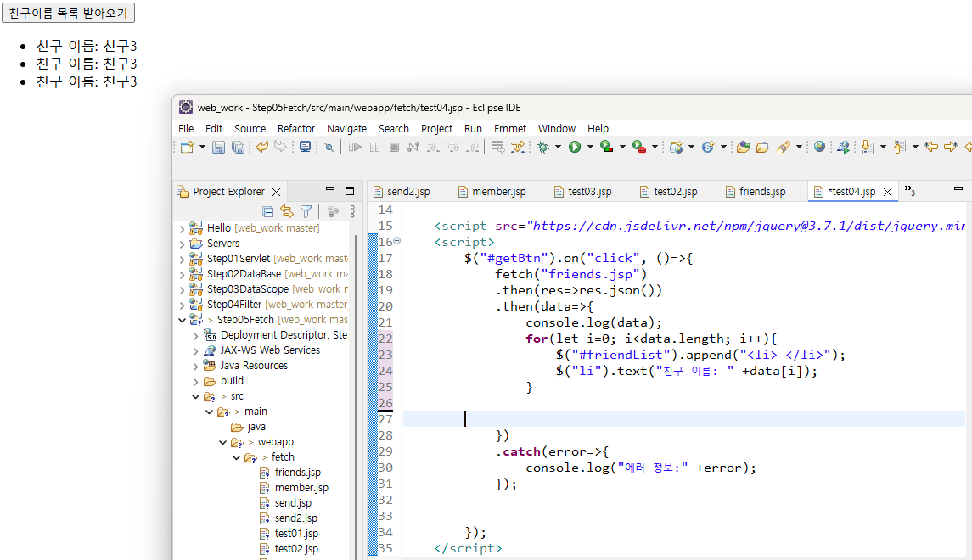Show hidden editor tabs list chevron
972x560 pixels.
pyautogui.click(x=909, y=190)
